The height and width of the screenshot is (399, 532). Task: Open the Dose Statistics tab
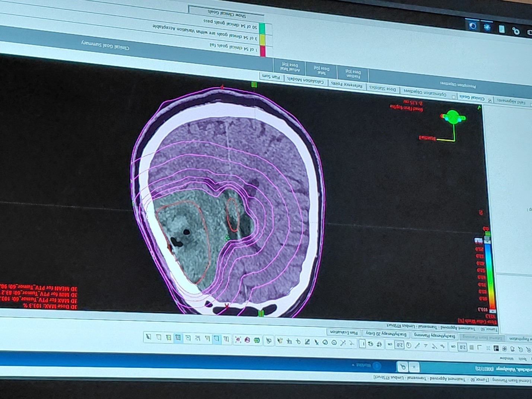coord(382,89)
